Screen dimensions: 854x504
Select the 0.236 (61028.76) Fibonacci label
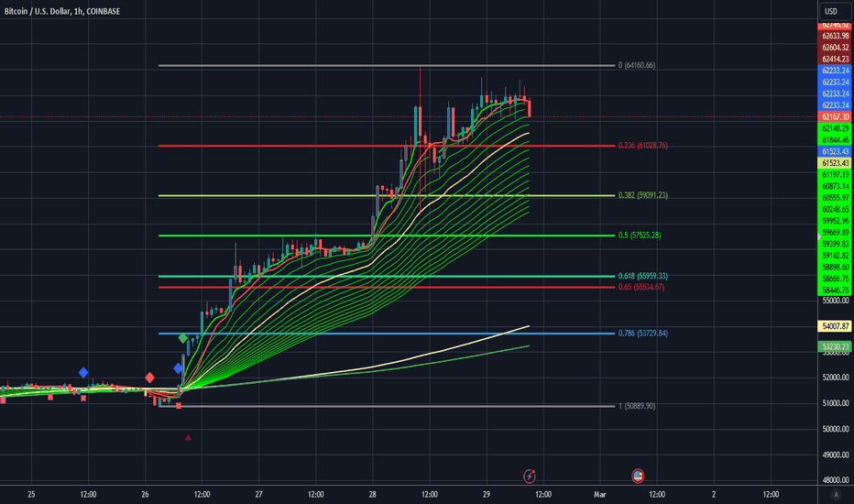[642, 146]
